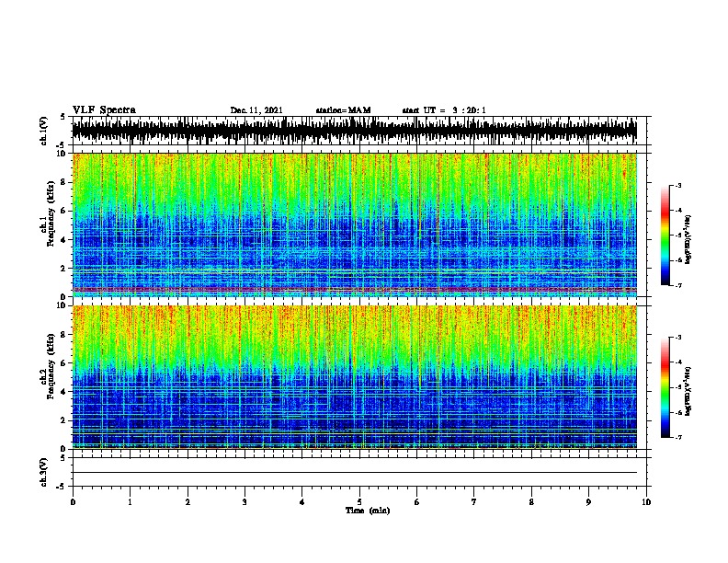The image size is (728, 563).
Task: Click time axis tick label "9"
Action: 588,502
